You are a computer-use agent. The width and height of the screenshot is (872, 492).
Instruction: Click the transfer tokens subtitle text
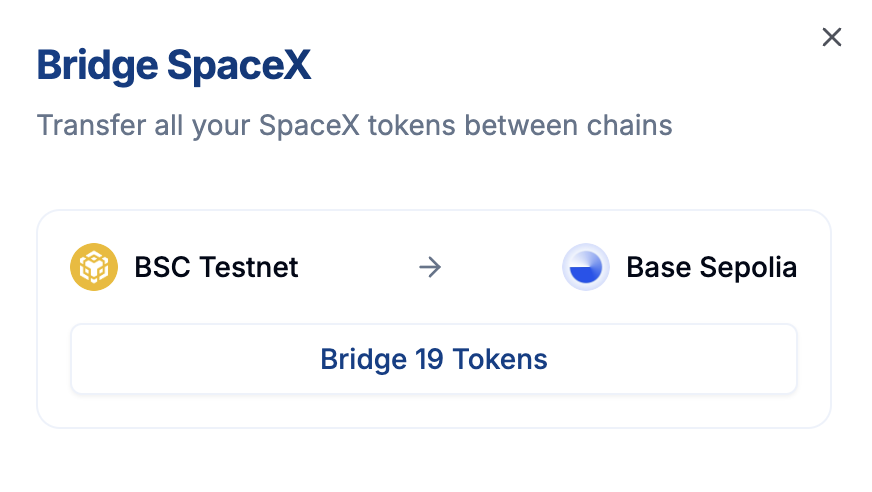point(354,125)
